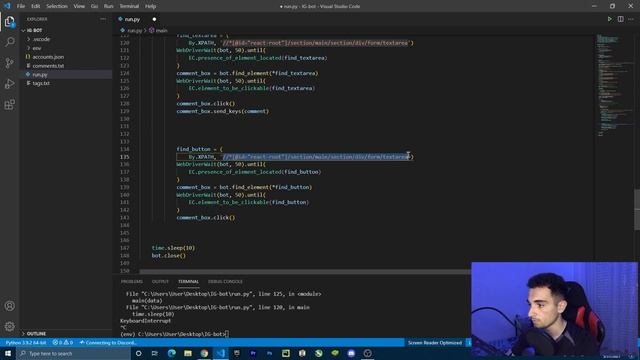640x360 pixels.
Task: Split the editor to the right
Action: (x=620, y=19)
